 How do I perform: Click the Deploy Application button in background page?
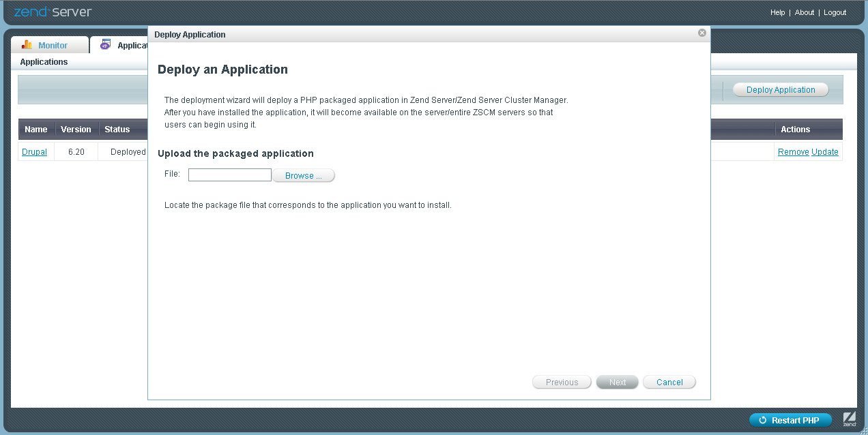(x=781, y=90)
